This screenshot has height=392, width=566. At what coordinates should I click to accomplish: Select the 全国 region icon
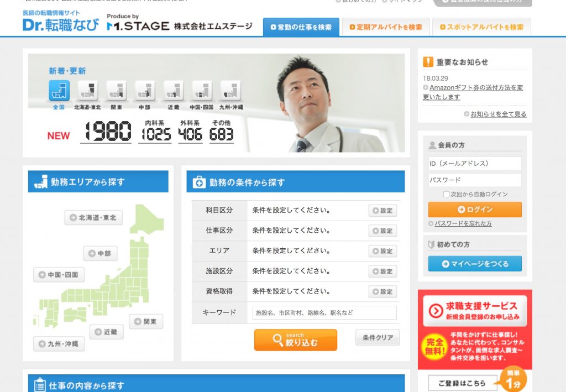click(59, 90)
